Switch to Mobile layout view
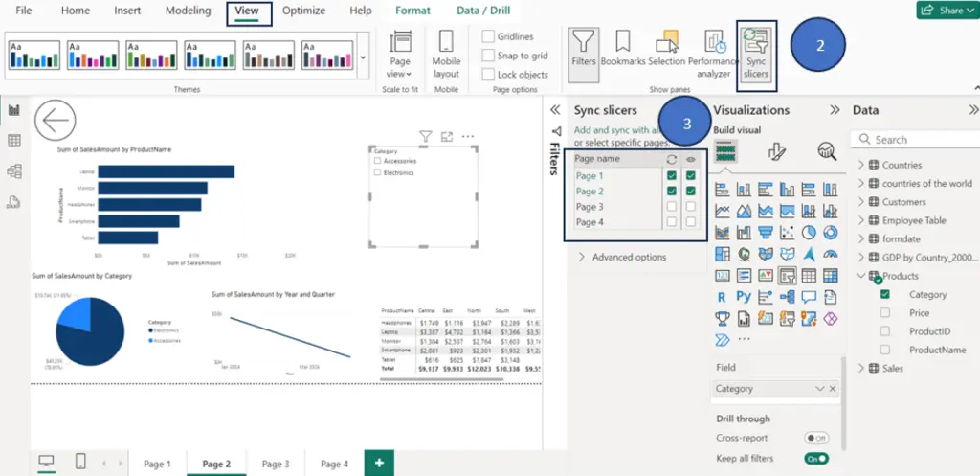Screen dimensions: 980x476 pyautogui.click(x=446, y=55)
